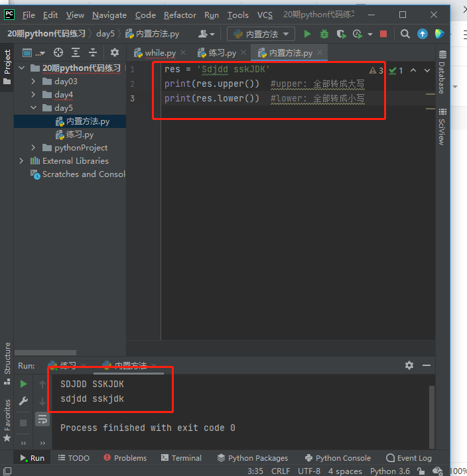Open the VCS menu
467x476 pixels.
coord(265,15)
